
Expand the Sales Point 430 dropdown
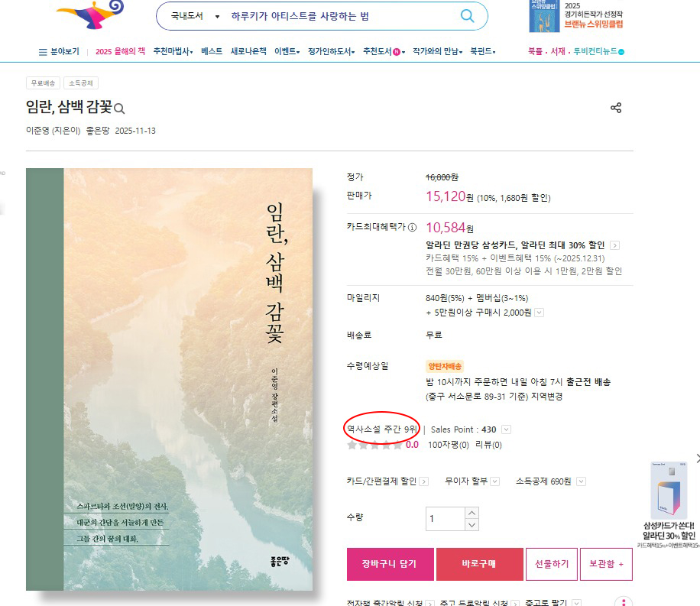(506, 429)
